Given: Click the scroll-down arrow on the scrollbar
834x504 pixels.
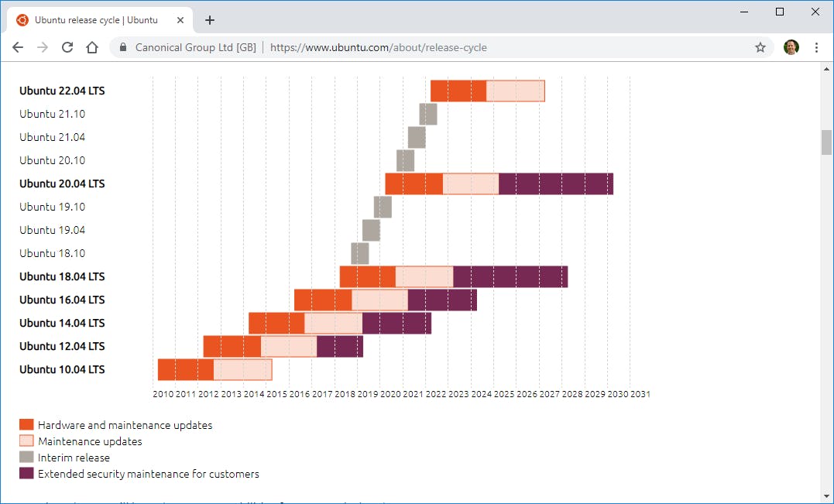Looking at the screenshot, I should (x=826, y=495).
